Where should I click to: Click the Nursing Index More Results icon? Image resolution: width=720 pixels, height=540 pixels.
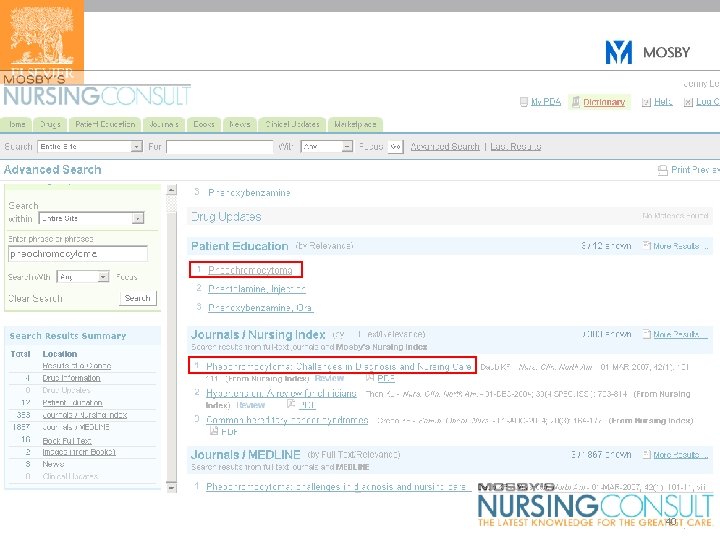tap(647, 334)
